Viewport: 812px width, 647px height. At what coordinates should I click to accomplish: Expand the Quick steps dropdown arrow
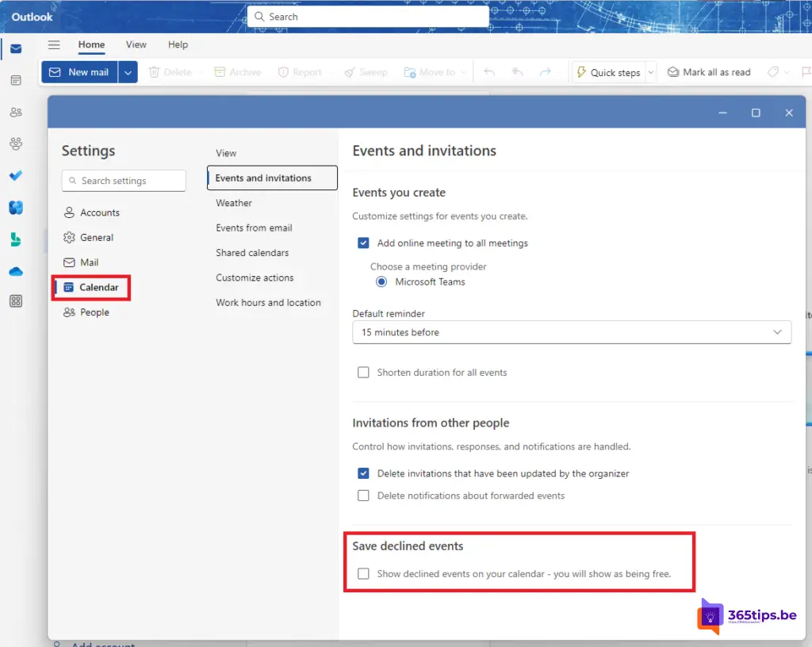point(651,72)
